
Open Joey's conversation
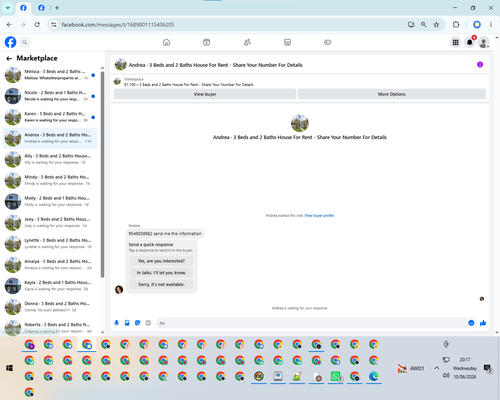pos(50,222)
